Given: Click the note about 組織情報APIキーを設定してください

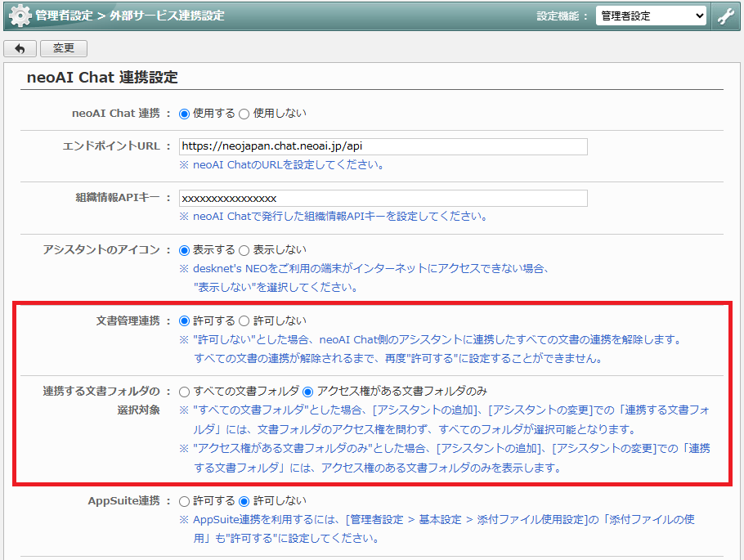Looking at the screenshot, I should [334, 216].
